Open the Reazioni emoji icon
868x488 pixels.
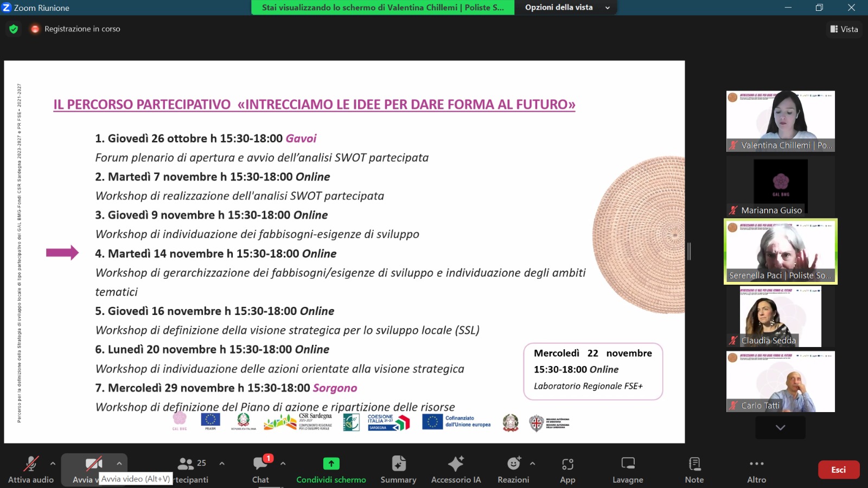513,464
